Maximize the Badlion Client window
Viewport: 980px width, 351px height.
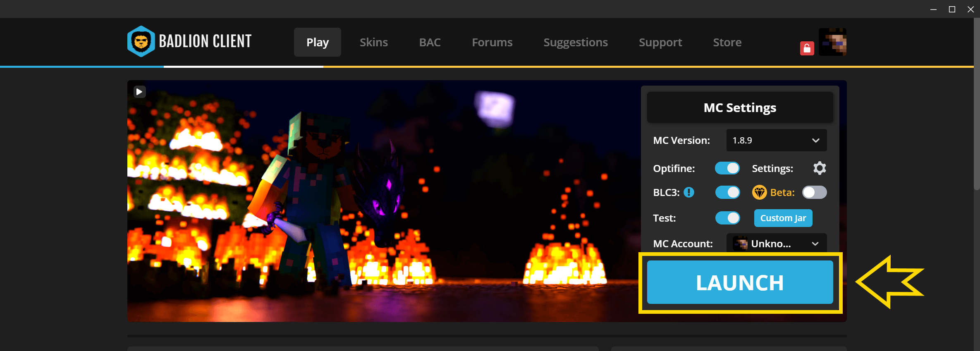(x=952, y=9)
